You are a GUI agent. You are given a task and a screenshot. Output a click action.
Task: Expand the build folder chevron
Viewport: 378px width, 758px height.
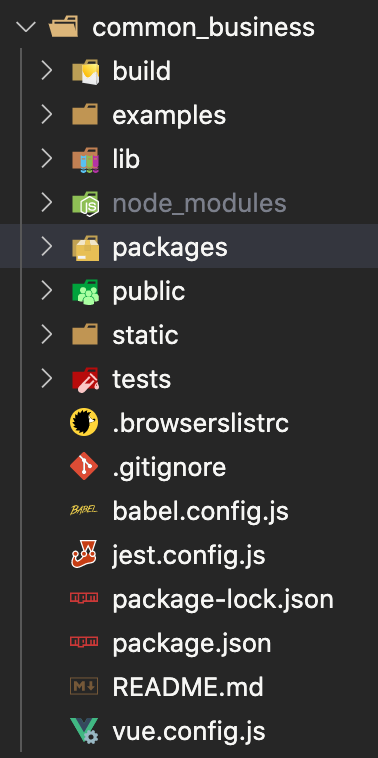coord(46,71)
